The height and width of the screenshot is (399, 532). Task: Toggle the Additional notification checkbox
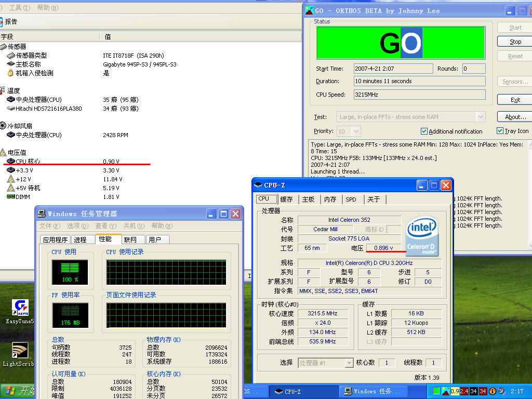tap(424, 131)
